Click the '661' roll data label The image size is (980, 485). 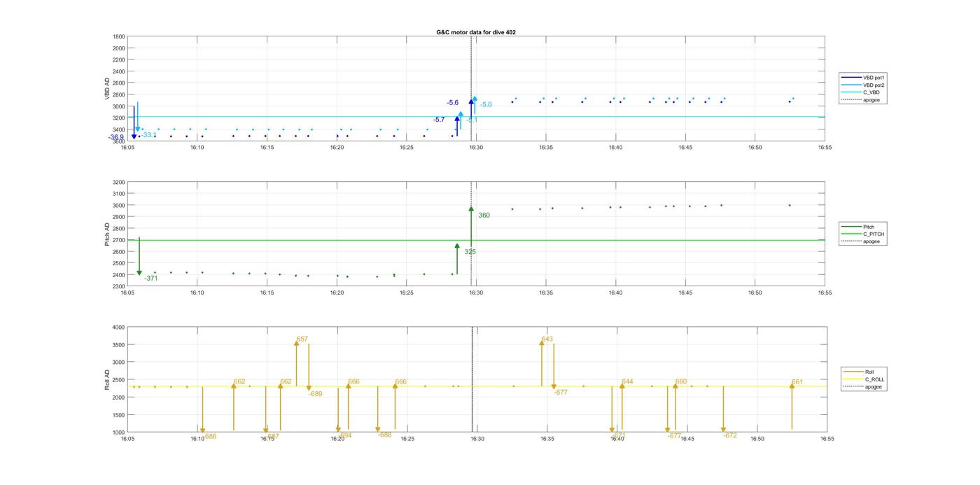click(797, 382)
